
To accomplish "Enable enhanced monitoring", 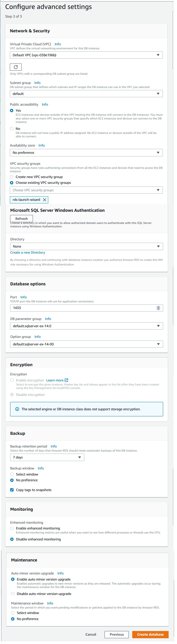I will tap(12, 528).
